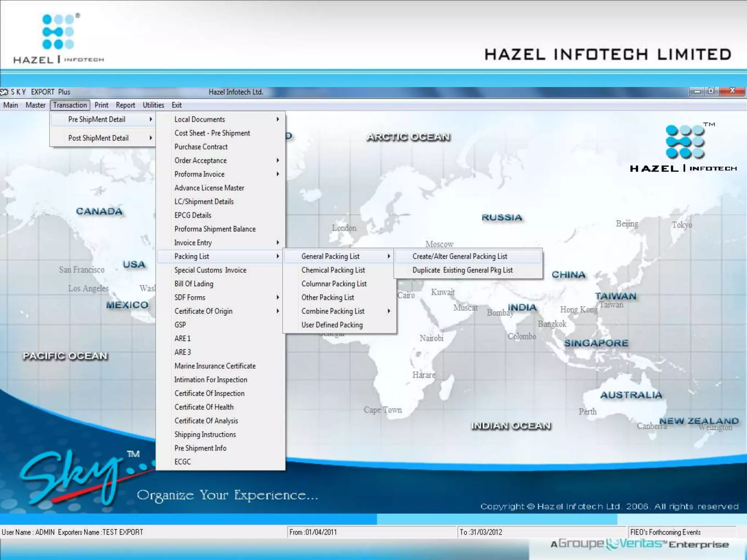This screenshot has width=747, height=560.
Task: Choose Marine Insurance Certificate entry
Action: [215, 366]
